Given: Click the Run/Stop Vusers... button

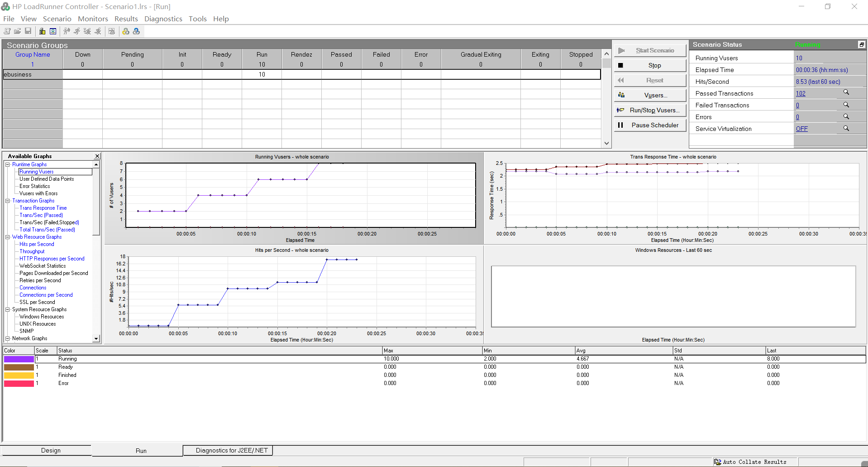Looking at the screenshot, I should click(650, 110).
